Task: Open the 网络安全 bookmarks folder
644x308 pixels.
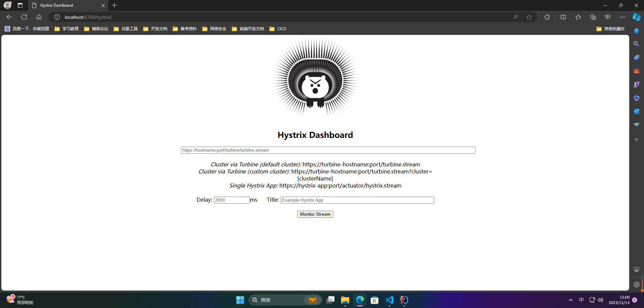Action: [214, 29]
